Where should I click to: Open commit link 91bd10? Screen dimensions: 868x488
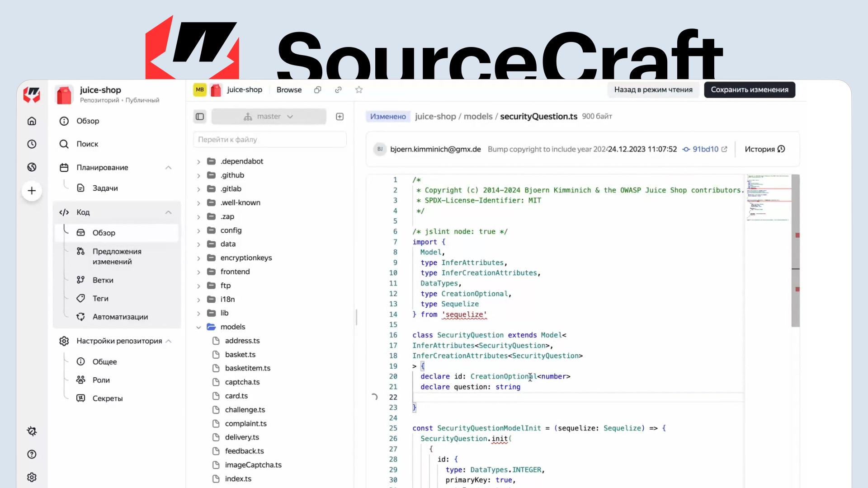[705, 149]
